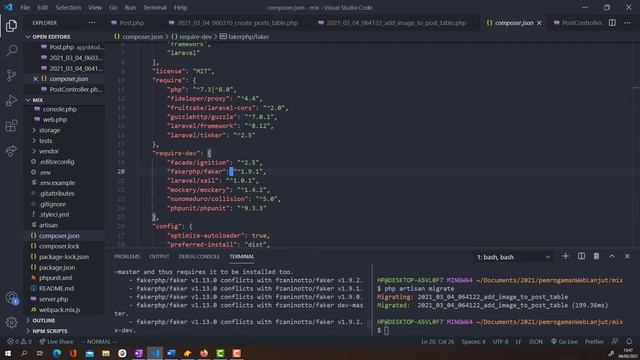Open the Selection menu
This screenshot has width=640, height=360.
[68, 7]
